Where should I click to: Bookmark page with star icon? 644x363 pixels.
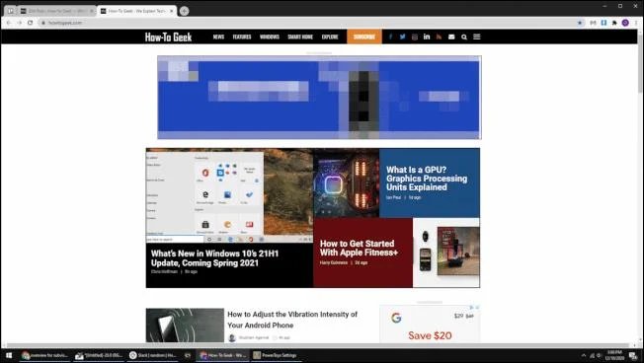pos(580,23)
